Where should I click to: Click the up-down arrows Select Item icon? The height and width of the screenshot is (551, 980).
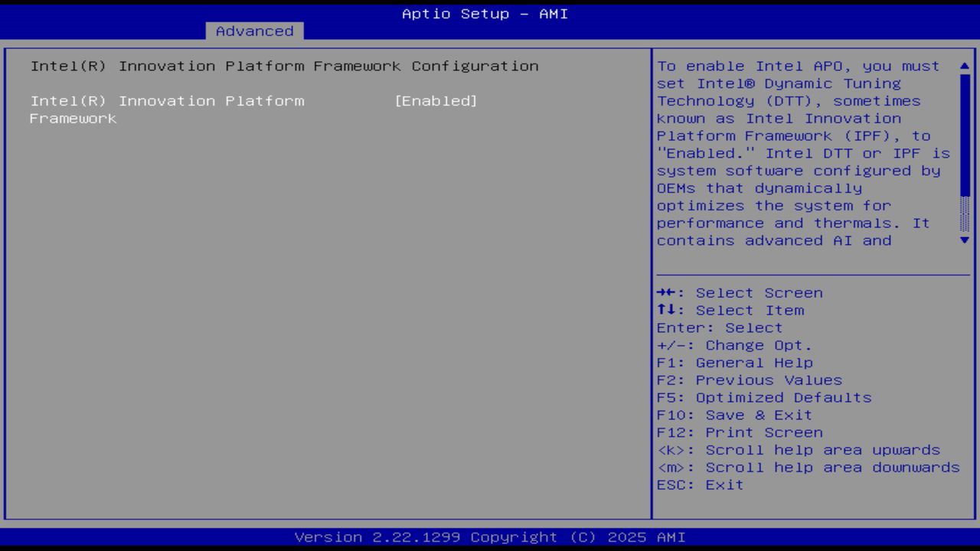pyautogui.click(x=666, y=310)
